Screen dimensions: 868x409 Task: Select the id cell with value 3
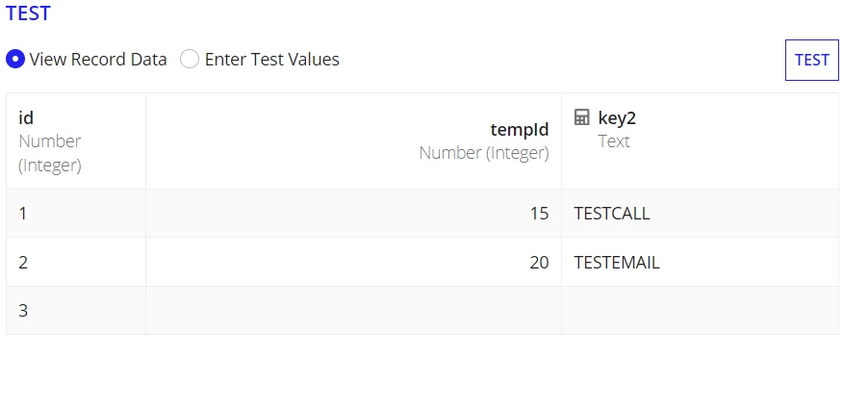click(76, 311)
